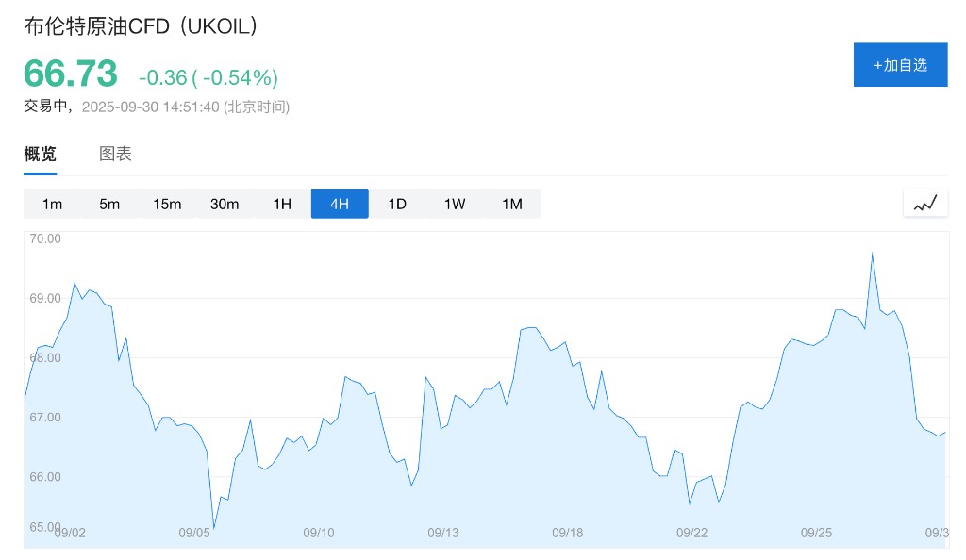Show the 1W weekly chart

455,204
